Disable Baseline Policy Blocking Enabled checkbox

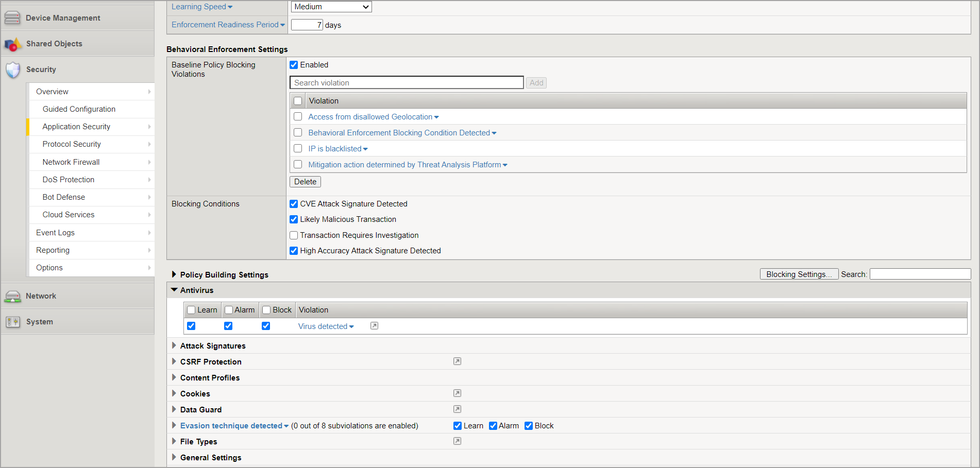294,65
